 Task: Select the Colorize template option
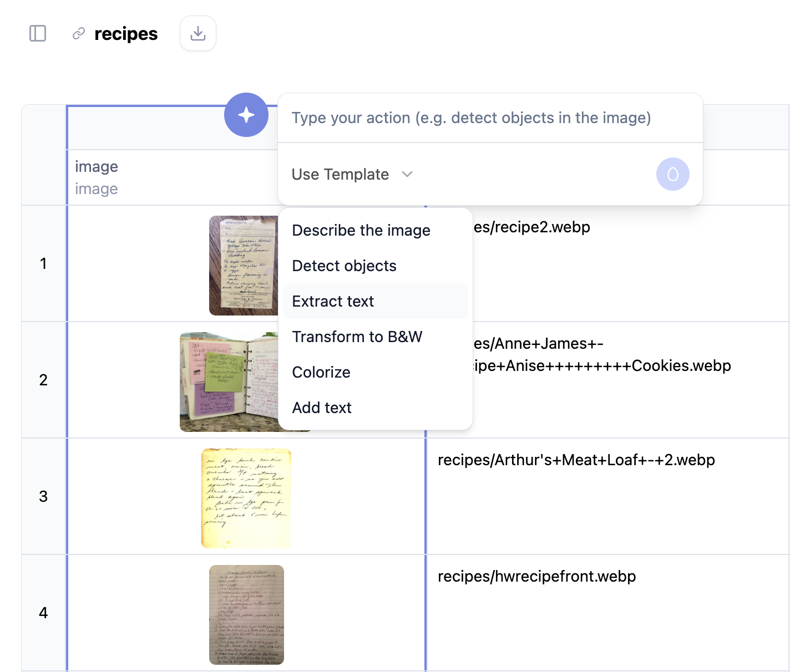(321, 372)
